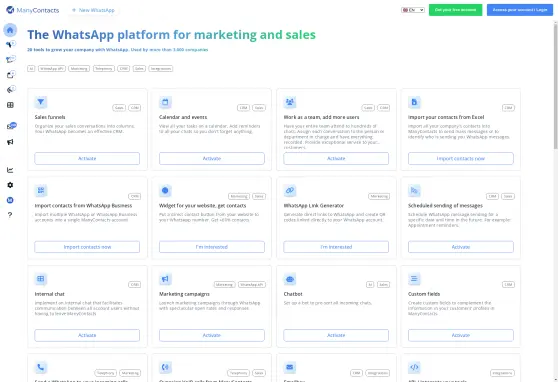The width and height of the screenshot is (558, 382).
Task: Filter tools by Marketing tag
Action: tap(79, 68)
